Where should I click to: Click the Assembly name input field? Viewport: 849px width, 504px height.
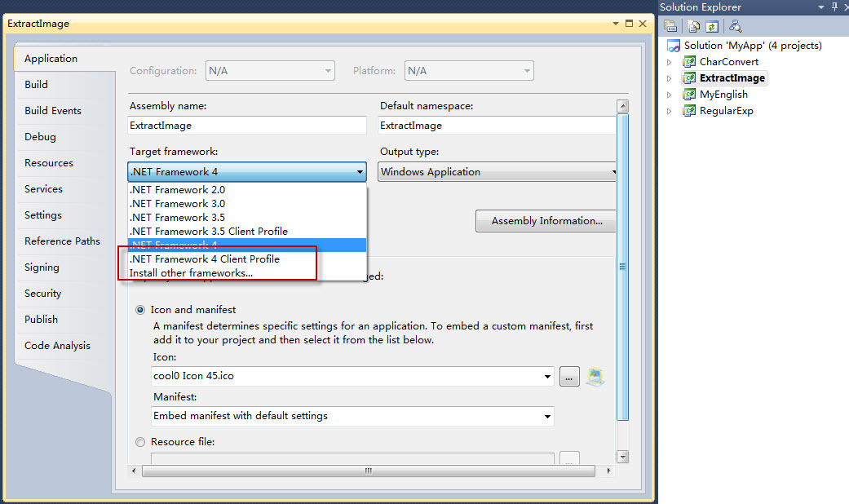pyautogui.click(x=247, y=126)
